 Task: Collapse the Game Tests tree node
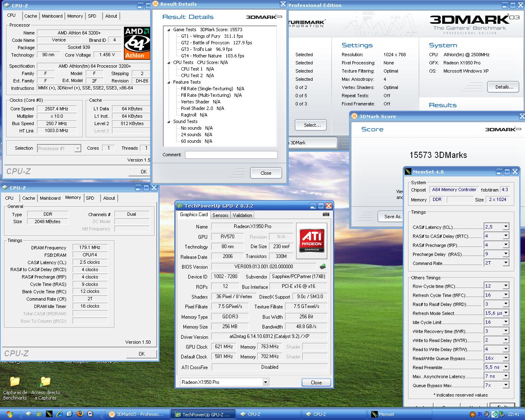click(x=169, y=30)
